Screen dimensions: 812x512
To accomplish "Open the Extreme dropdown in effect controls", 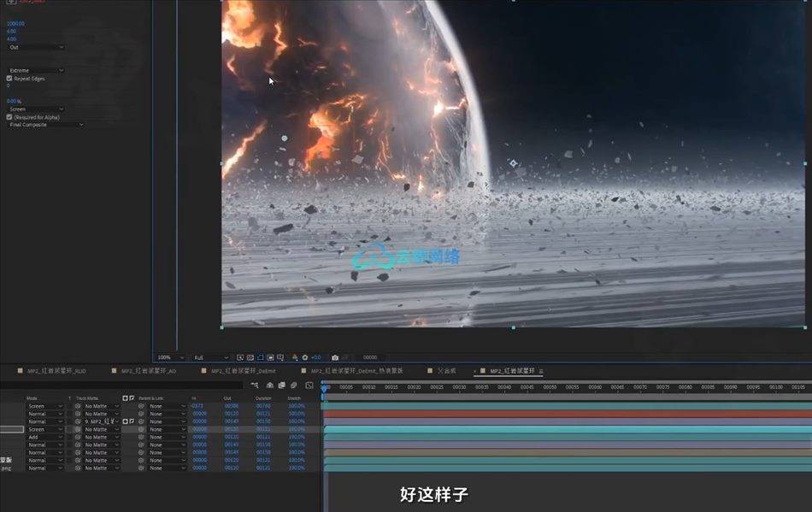I will pyautogui.click(x=36, y=70).
